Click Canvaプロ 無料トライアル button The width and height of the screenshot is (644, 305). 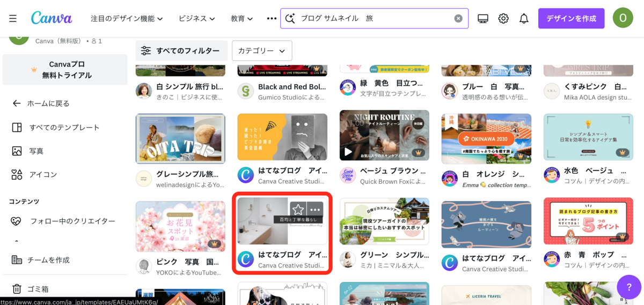65,70
